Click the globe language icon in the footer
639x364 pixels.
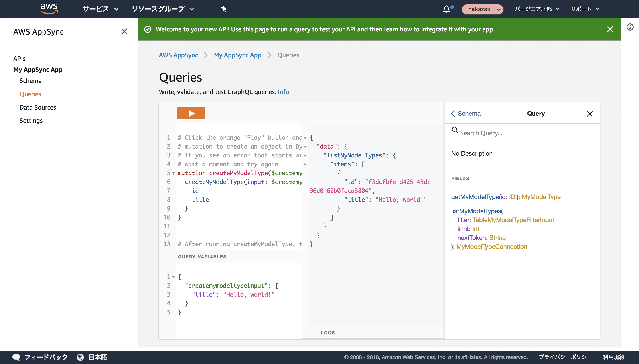(x=80, y=357)
